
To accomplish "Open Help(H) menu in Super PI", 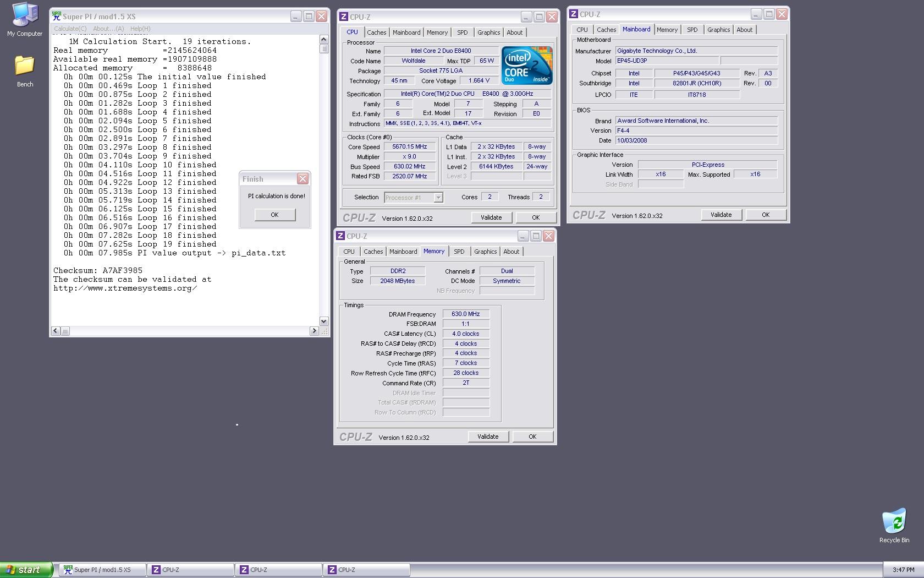I will point(140,29).
